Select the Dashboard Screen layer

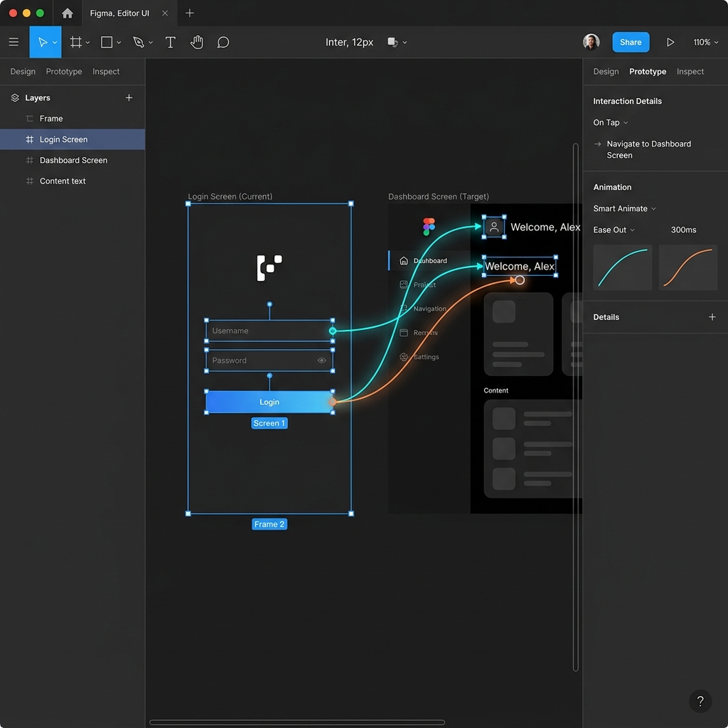(x=73, y=160)
